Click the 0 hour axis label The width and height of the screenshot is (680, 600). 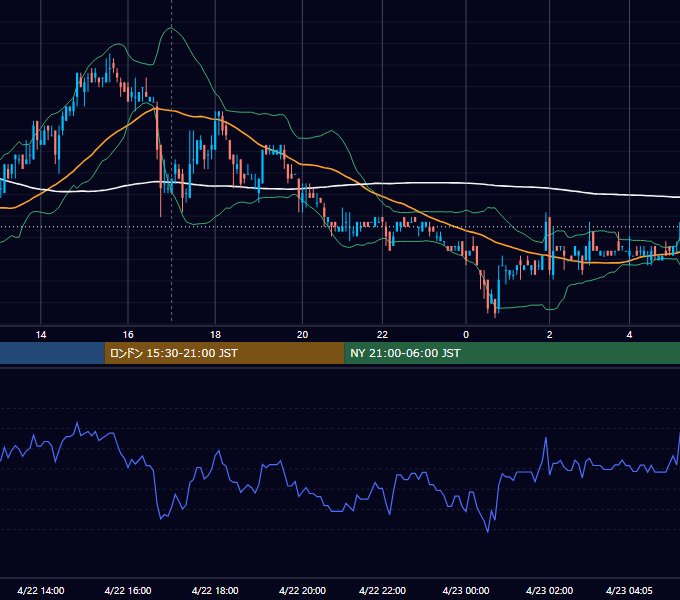tap(466, 335)
